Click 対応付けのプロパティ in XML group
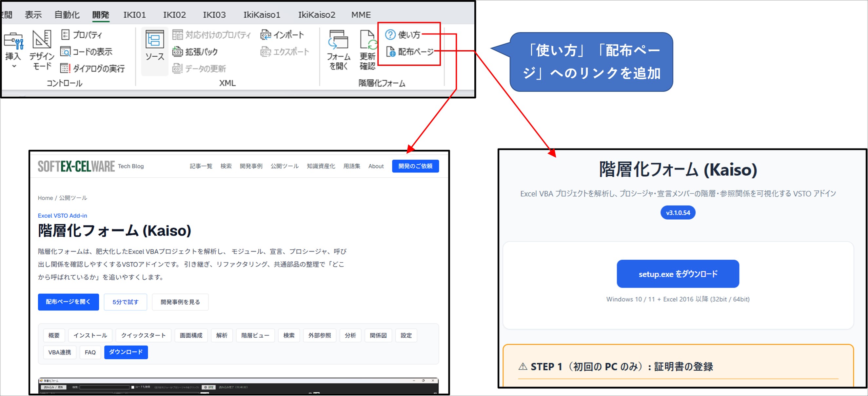 click(x=211, y=35)
